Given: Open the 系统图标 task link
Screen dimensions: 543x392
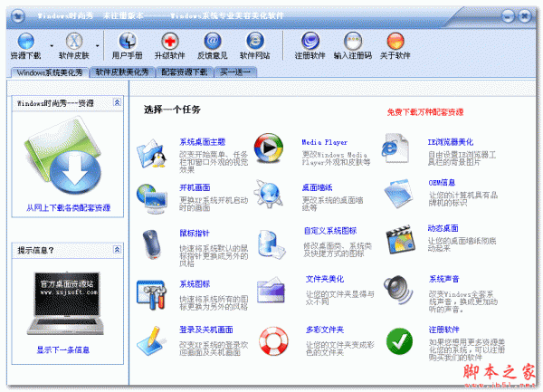Looking at the screenshot, I should click(x=195, y=284).
